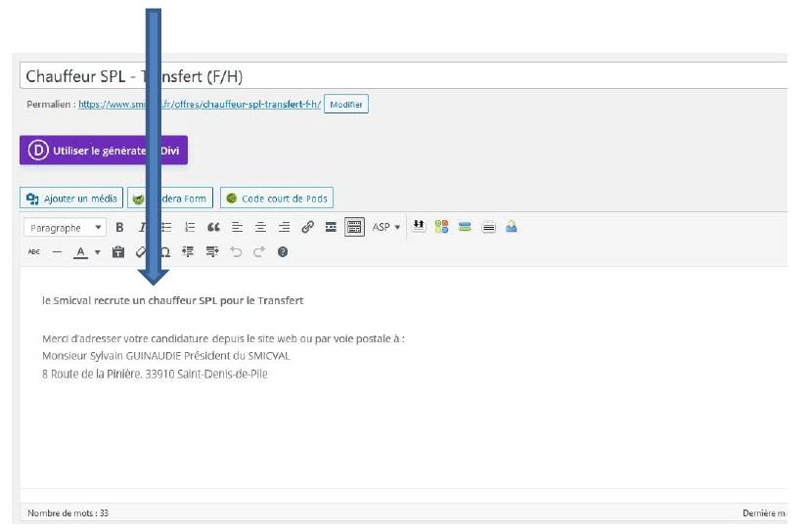Screen dimensions: 810x532
Task: Click the numbered list icon
Action: coord(190,227)
